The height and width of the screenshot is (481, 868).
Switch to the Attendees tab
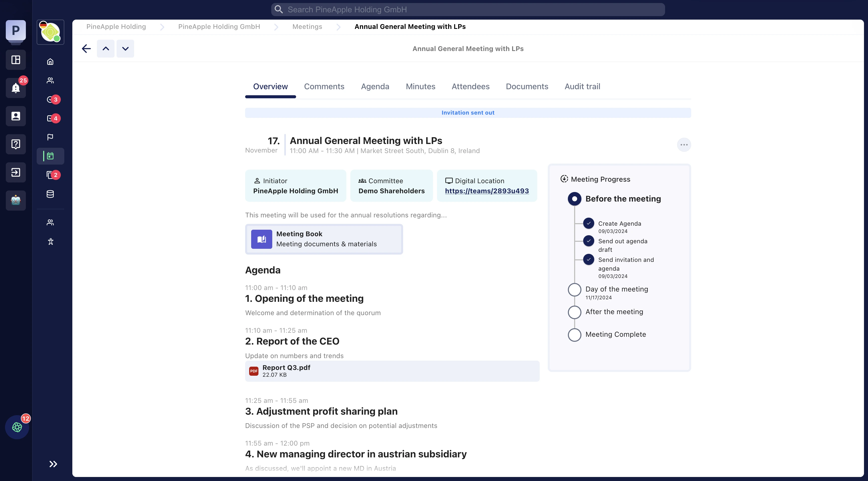[470, 87]
